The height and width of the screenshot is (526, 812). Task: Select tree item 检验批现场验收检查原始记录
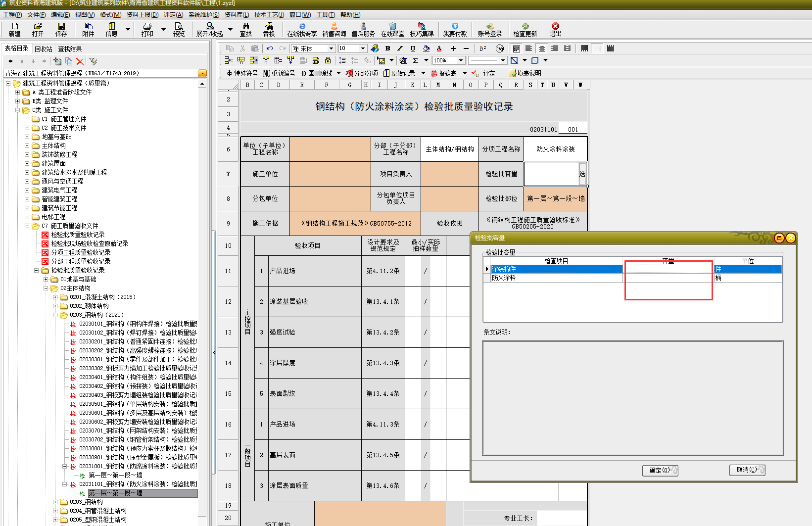pos(90,244)
